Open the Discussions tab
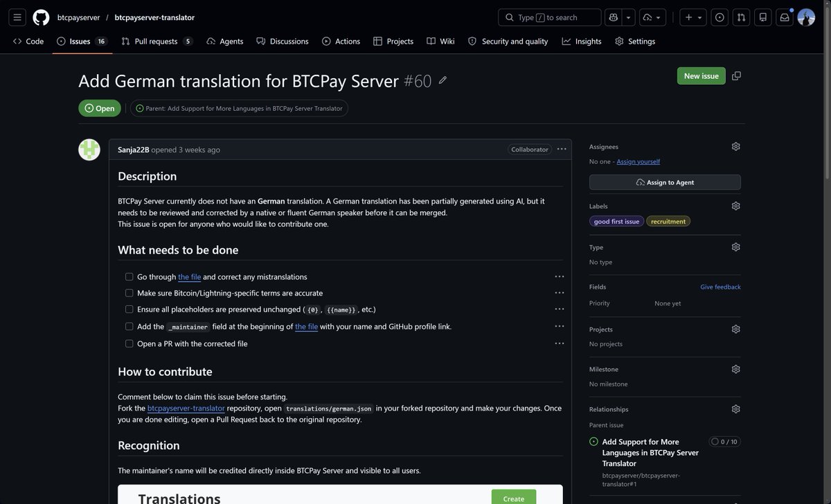 [x=283, y=42]
